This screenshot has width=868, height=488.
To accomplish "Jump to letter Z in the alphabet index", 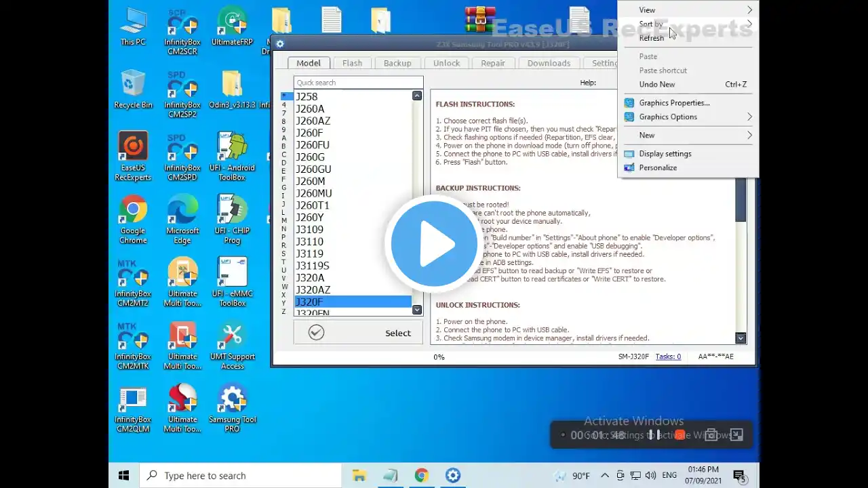I will click(283, 311).
